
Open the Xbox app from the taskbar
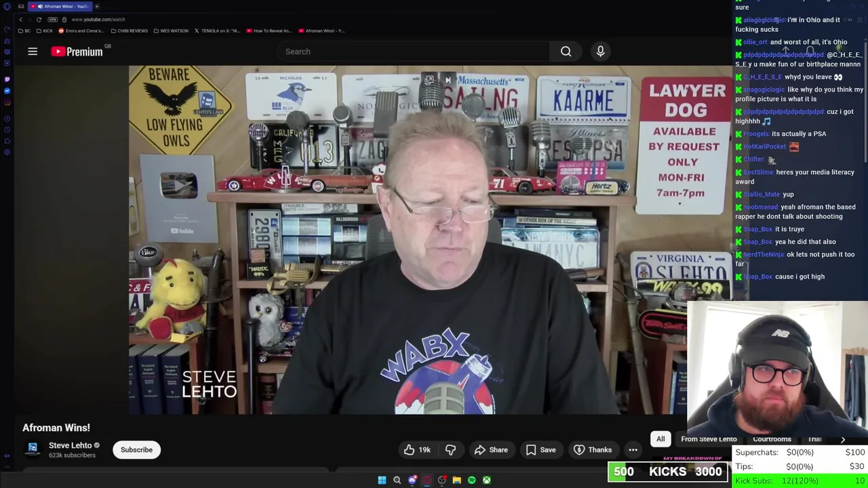(486, 480)
